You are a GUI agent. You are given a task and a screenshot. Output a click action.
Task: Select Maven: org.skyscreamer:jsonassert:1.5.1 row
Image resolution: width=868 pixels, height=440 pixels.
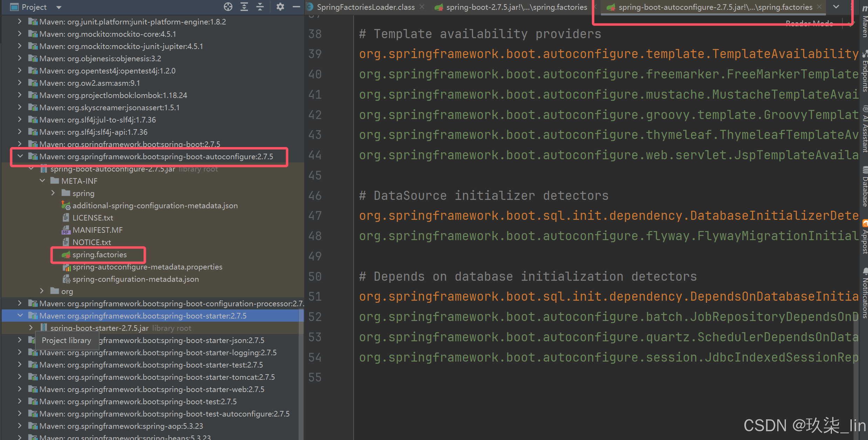[153, 107]
